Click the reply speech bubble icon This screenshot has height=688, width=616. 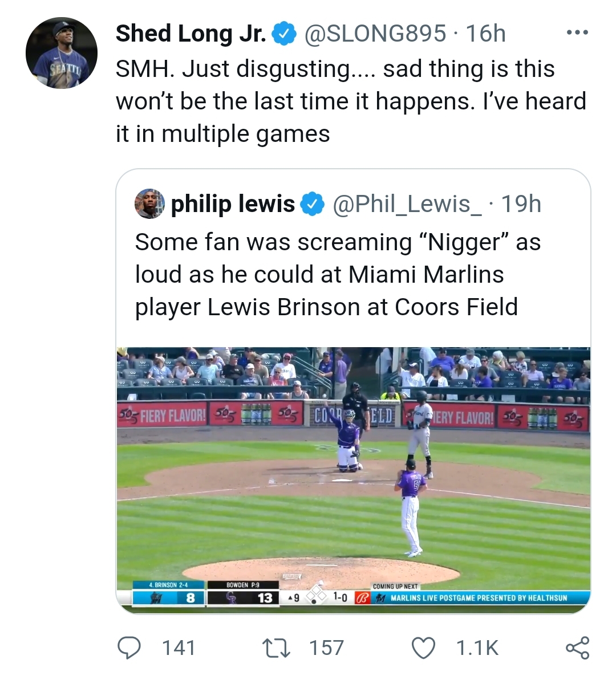pyautogui.click(x=129, y=648)
